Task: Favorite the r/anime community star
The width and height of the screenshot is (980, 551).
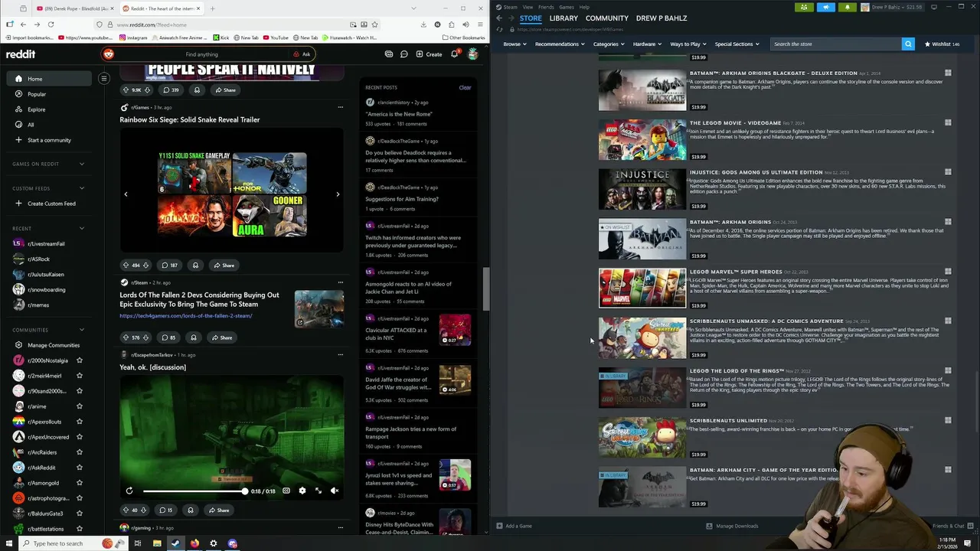Action: [80, 406]
